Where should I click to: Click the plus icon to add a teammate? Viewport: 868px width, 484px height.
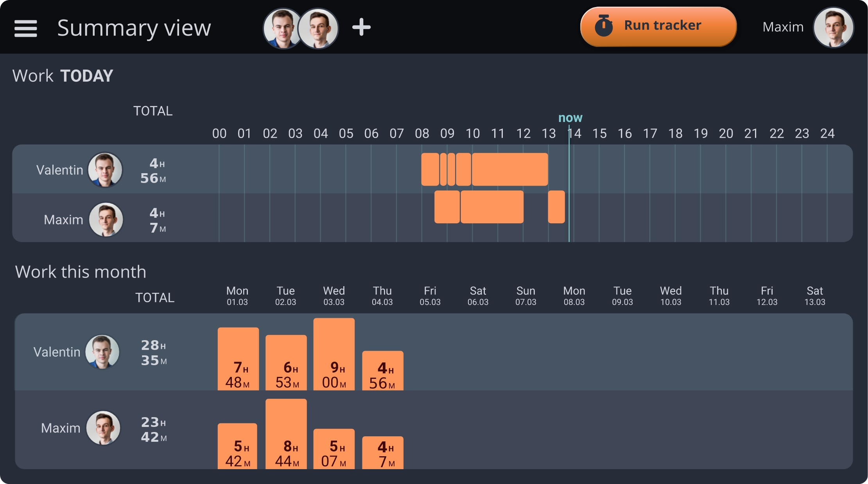click(x=361, y=27)
